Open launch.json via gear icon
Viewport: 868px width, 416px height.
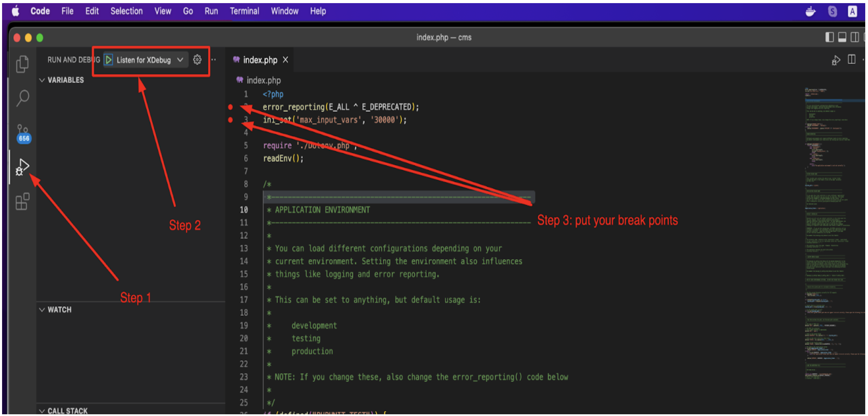[x=197, y=60]
